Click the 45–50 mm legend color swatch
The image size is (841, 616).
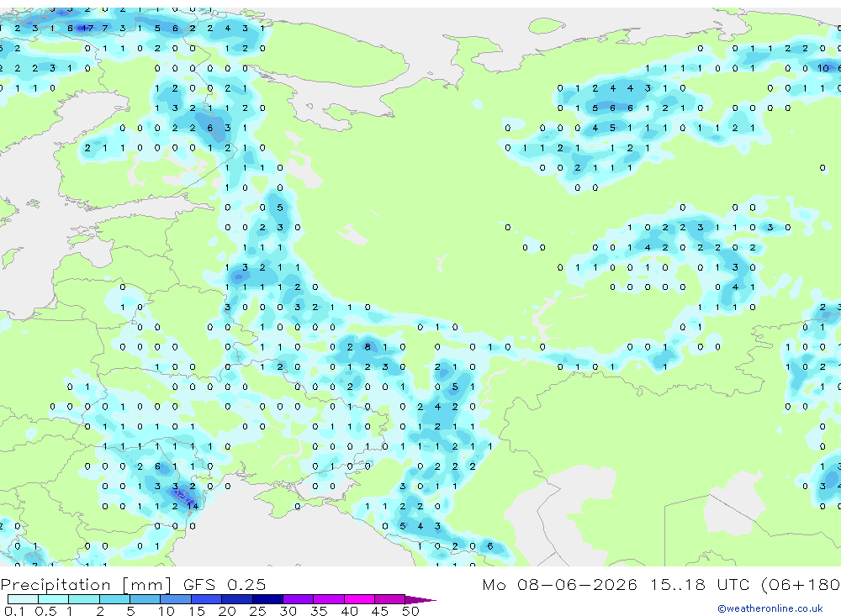390,599
